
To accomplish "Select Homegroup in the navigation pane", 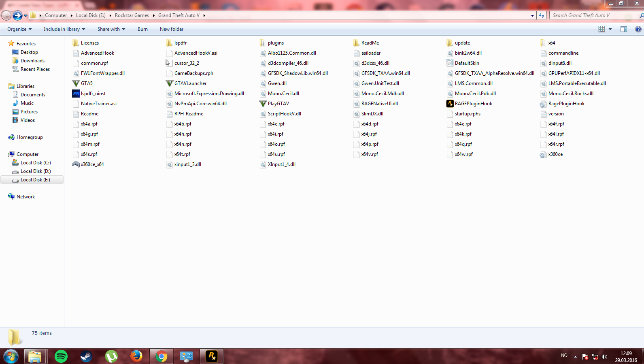I will point(30,137).
